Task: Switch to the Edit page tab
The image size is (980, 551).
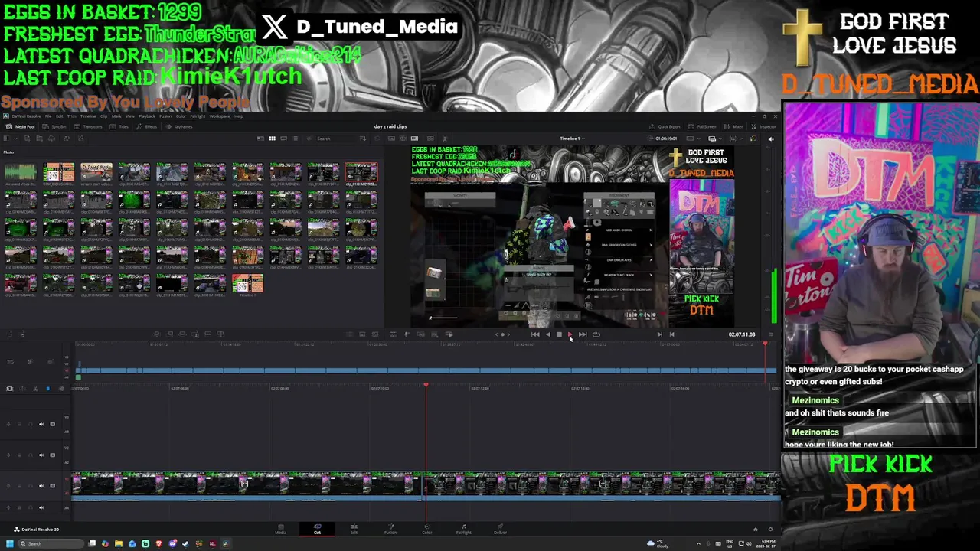Action: pyautogui.click(x=354, y=529)
